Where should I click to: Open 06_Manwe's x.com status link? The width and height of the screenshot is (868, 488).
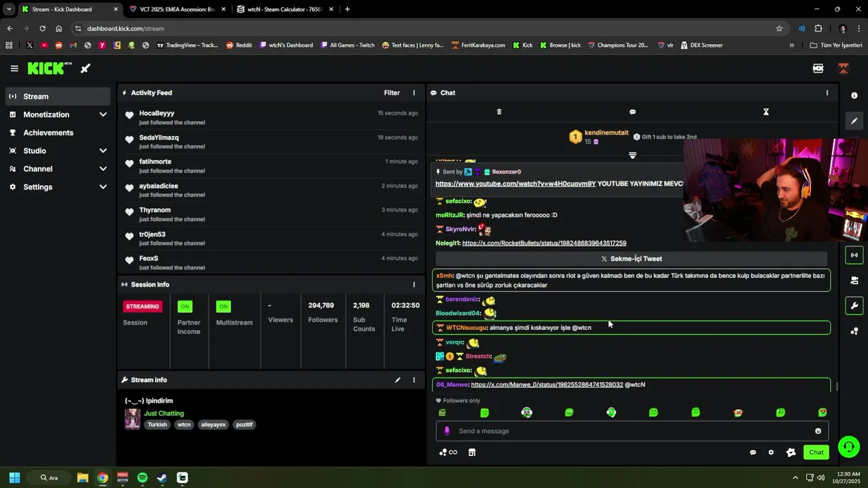[547, 385]
